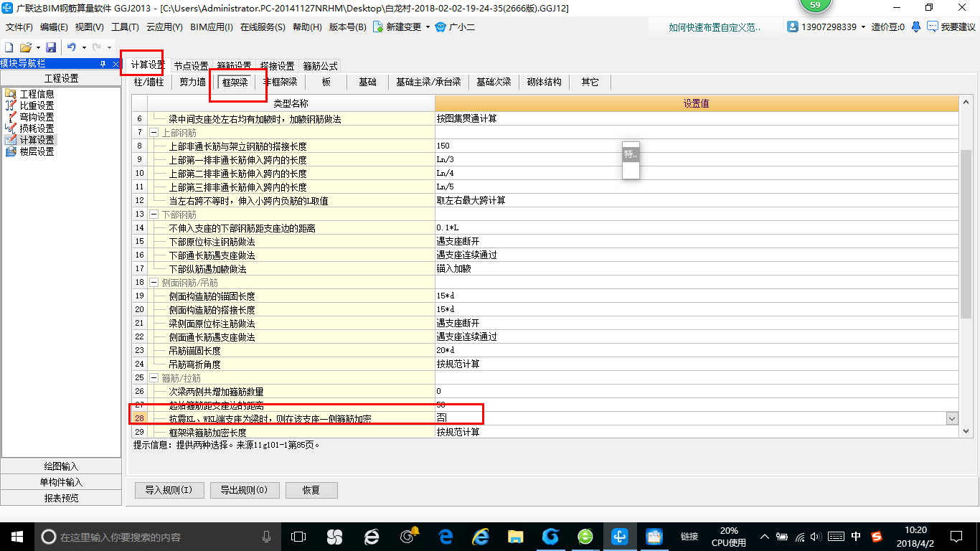Open the 工具(T) menu
Screen dimensions: 980x551
pyautogui.click(x=125, y=27)
